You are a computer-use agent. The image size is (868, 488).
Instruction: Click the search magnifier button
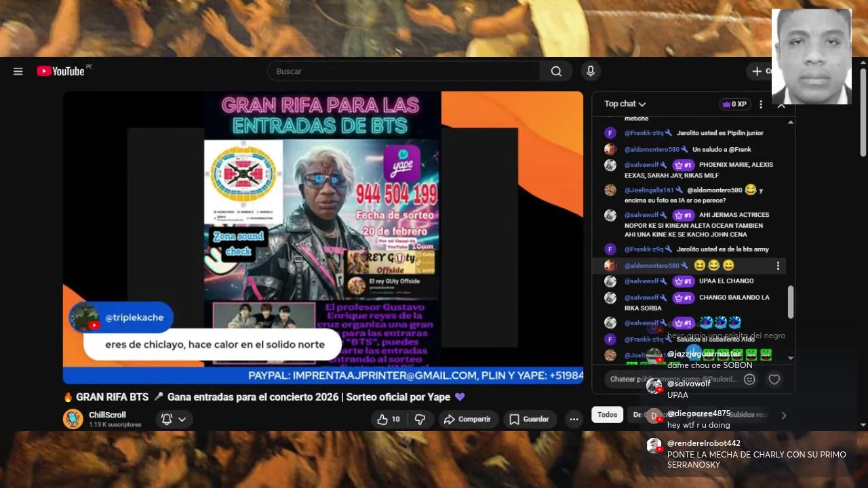pos(556,71)
